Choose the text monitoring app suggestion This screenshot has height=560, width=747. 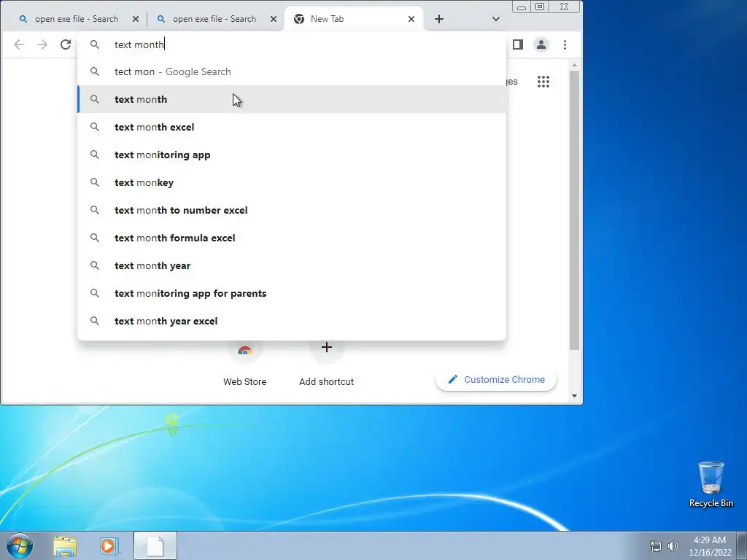292,155
